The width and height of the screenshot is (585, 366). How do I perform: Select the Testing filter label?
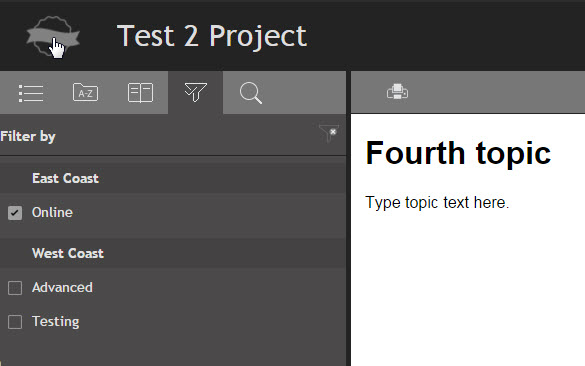coord(56,322)
